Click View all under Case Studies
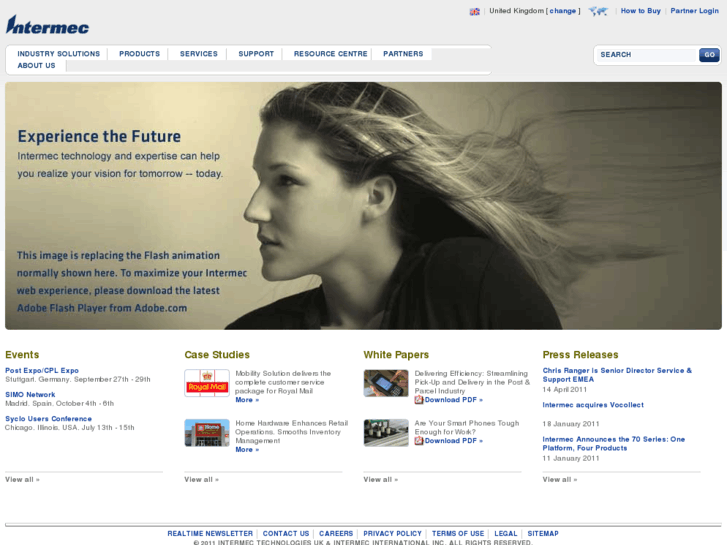The height and width of the screenshot is (545, 727). point(201,480)
